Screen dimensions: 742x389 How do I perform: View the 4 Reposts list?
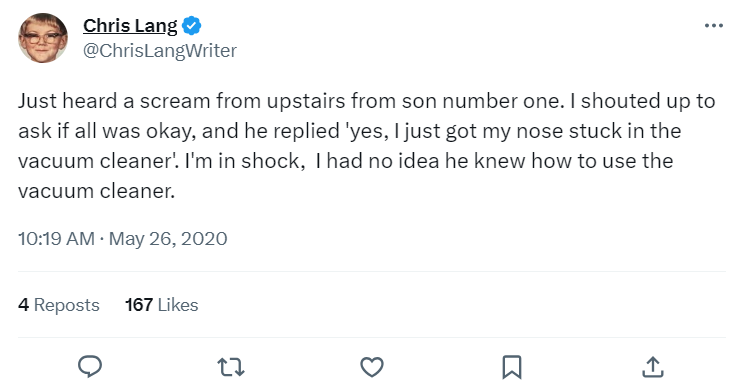pyautogui.click(x=59, y=305)
